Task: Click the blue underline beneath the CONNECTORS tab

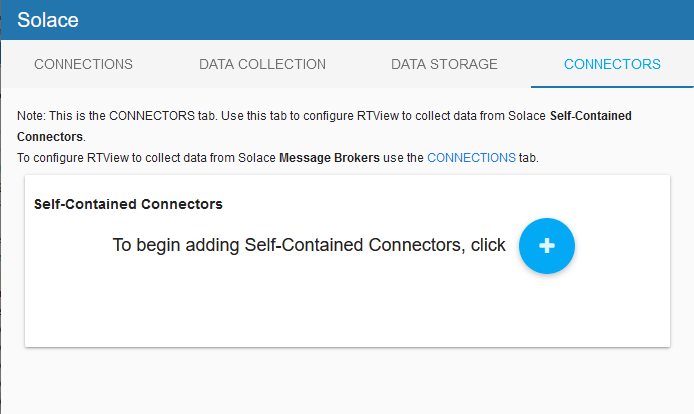Action: [x=612, y=87]
